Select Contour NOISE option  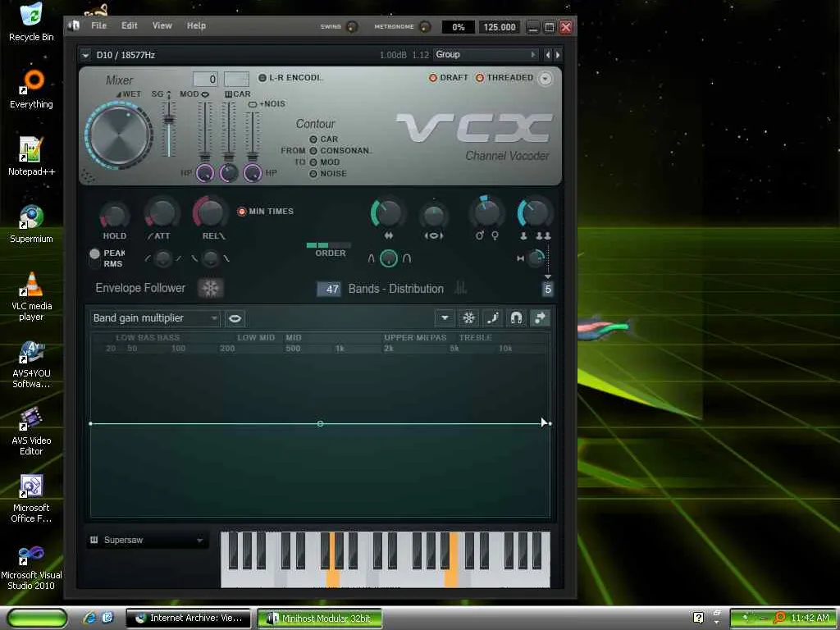tap(328, 174)
